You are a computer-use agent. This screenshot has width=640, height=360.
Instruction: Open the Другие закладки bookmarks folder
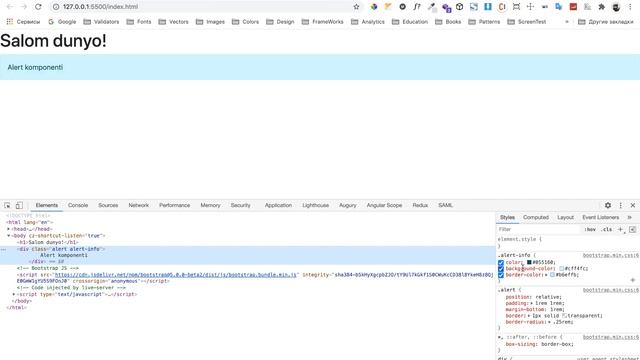(606, 22)
